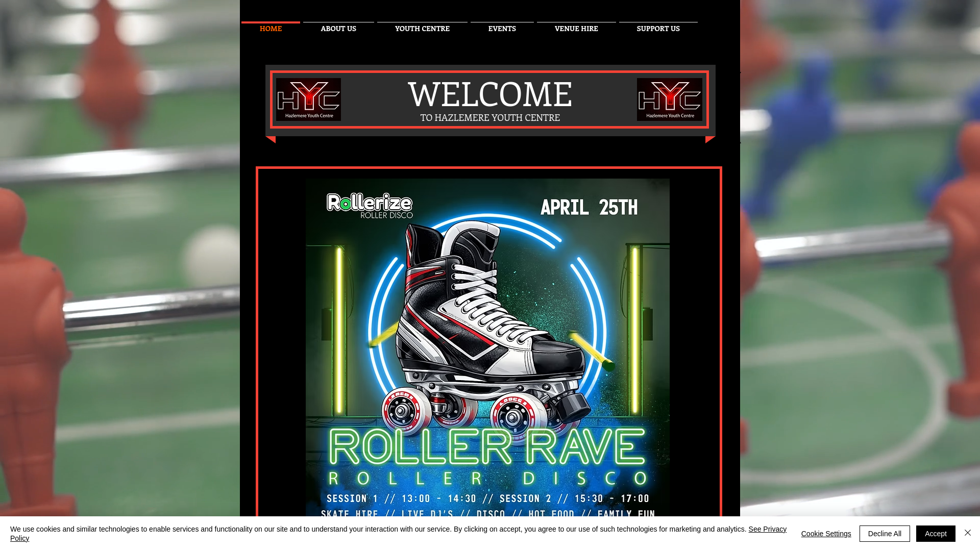Open the YOUTH CENTRE menu item

pyautogui.click(x=422, y=29)
